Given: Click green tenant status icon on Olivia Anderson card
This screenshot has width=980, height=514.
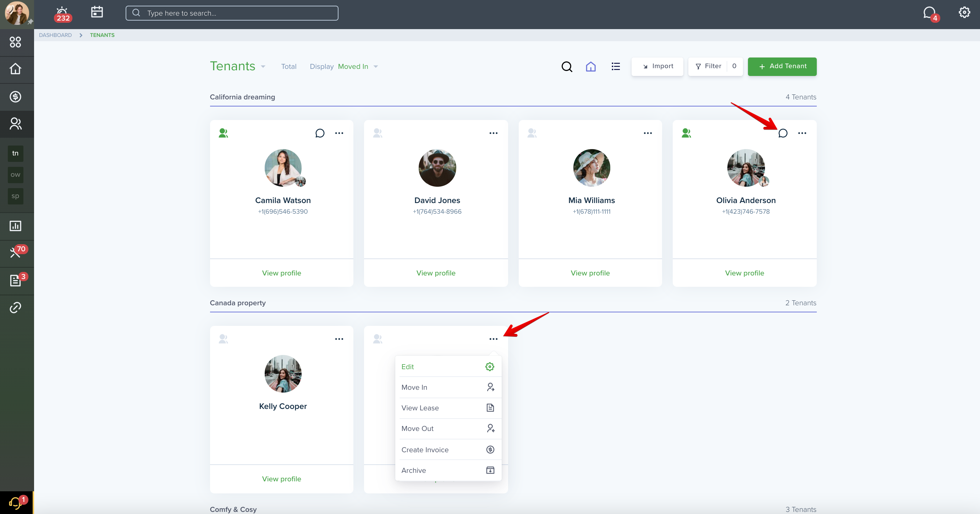Looking at the screenshot, I should [x=686, y=133].
